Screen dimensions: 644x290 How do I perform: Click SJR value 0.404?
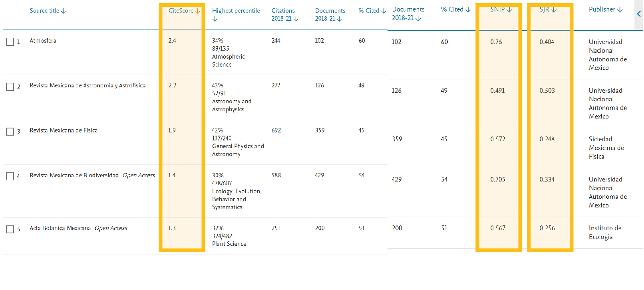tap(547, 42)
